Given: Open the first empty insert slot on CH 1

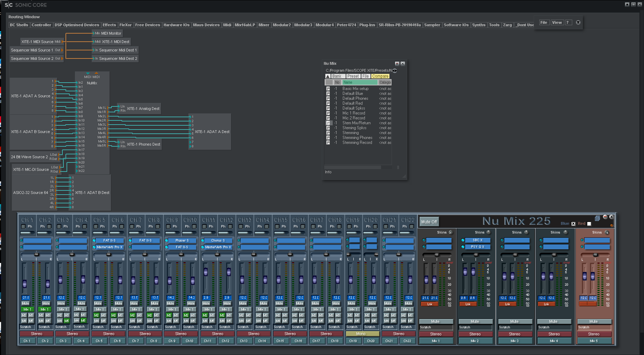Looking at the screenshot, I should [x=37, y=241].
